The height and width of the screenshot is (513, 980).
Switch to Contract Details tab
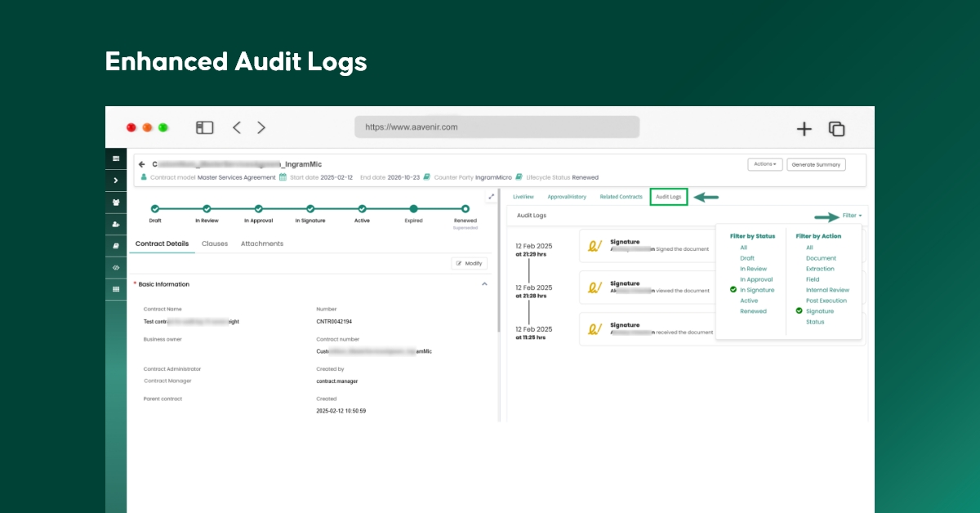[x=162, y=243]
